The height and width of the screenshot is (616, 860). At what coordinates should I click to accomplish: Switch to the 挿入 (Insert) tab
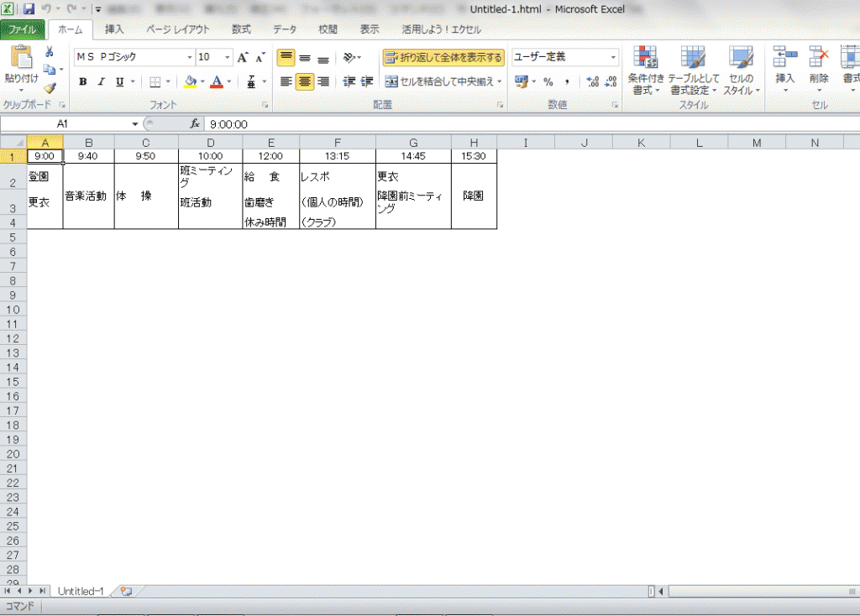tap(114, 29)
